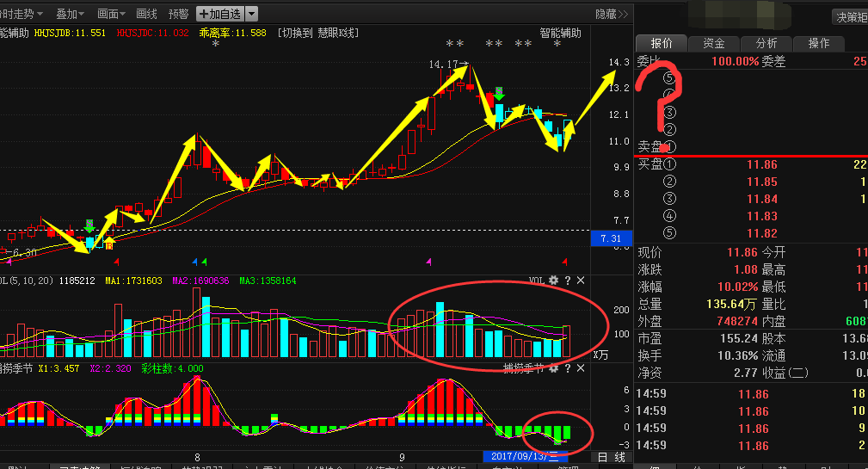Click the 2017/09/13 date marker
This screenshot has height=469, width=868.
point(525,456)
